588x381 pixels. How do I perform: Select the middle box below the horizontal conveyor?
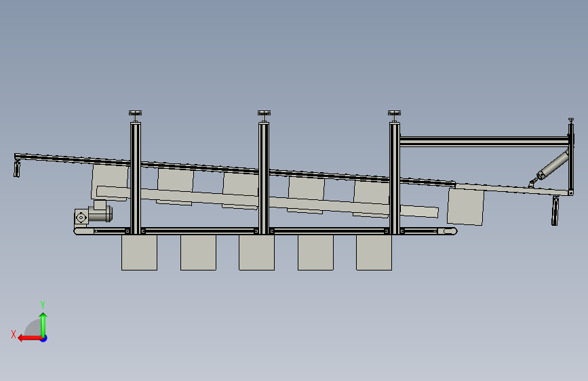tap(256, 252)
